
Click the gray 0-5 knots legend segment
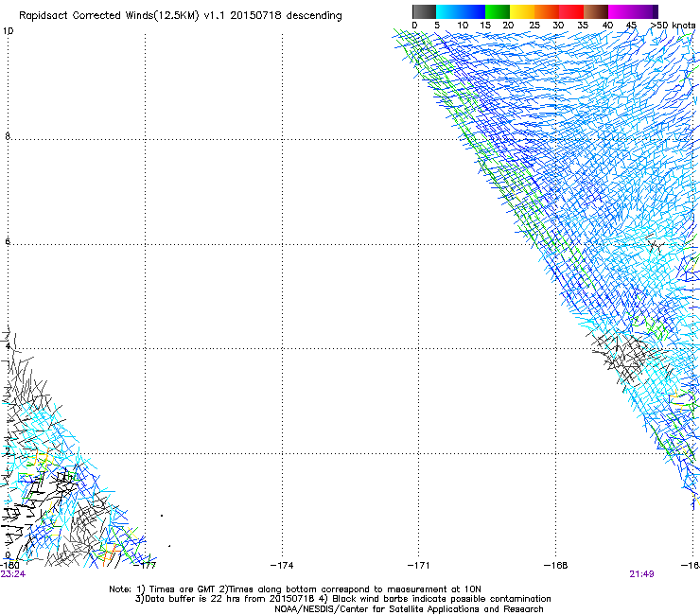(x=424, y=11)
